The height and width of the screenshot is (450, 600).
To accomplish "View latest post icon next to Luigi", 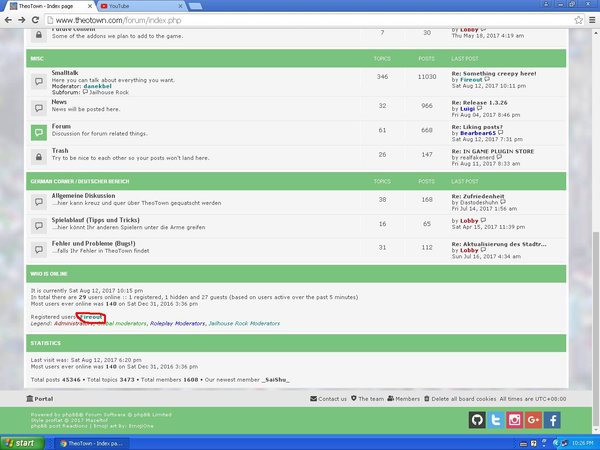I will coord(479,108).
